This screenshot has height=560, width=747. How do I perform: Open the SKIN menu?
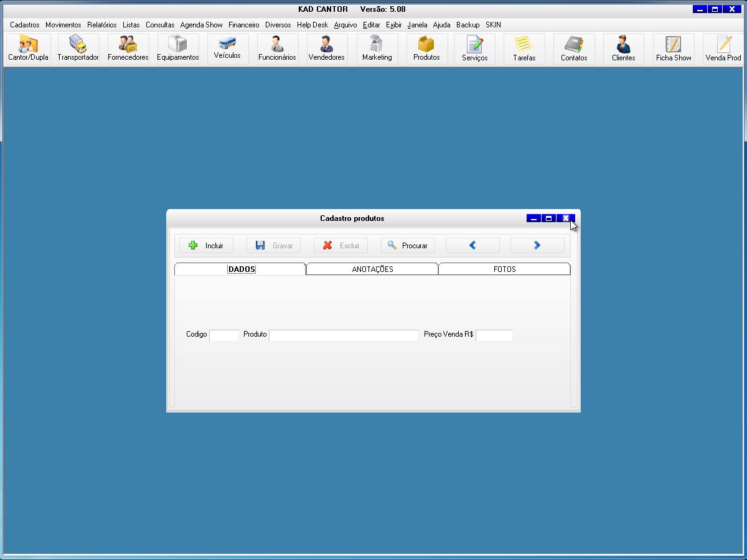tap(493, 25)
